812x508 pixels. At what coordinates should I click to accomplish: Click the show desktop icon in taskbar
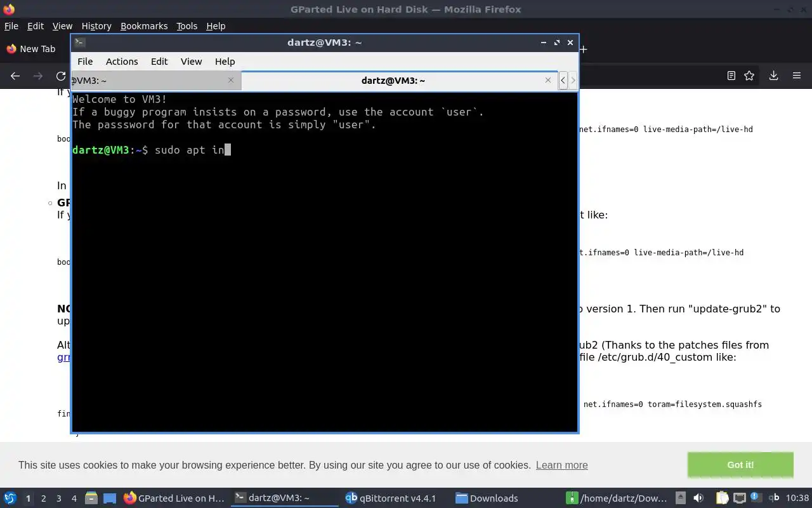(x=109, y=498)
